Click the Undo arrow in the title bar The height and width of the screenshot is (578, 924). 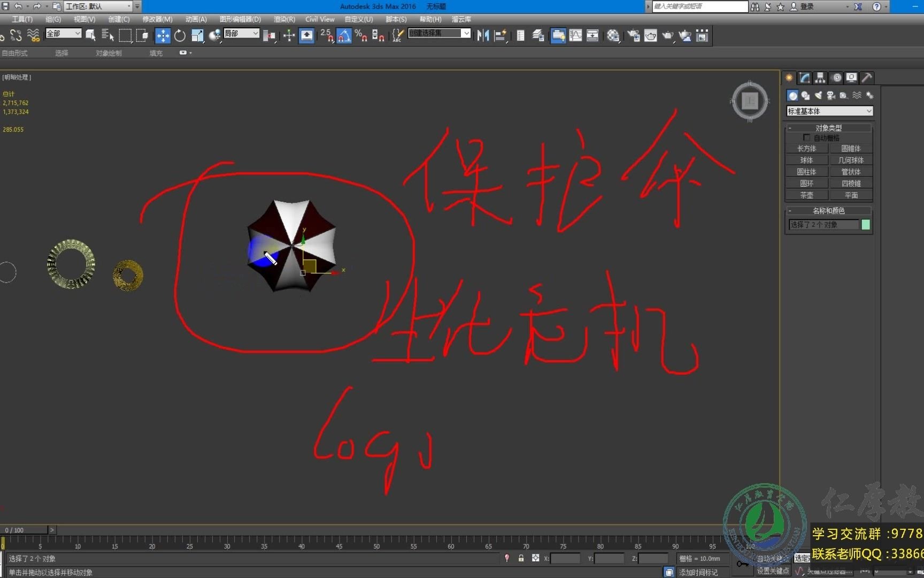pos(18,6)
